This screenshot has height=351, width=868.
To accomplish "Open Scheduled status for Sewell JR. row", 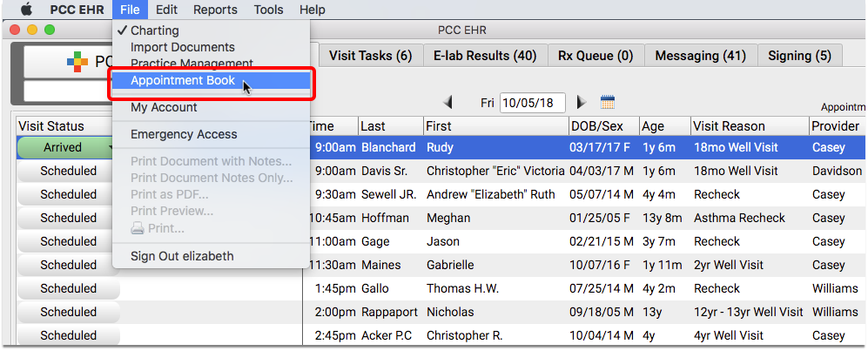I will click(x=69, y=195).
